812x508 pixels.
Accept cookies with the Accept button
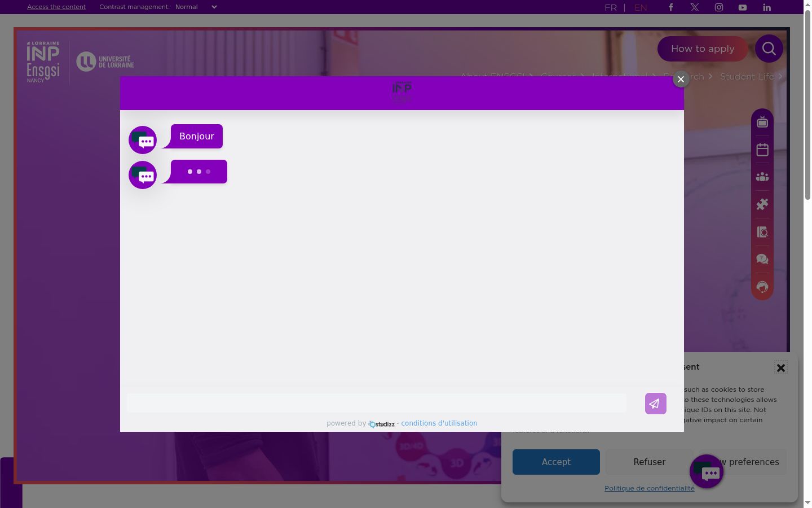pyautogui.click(x=556, y=462)
